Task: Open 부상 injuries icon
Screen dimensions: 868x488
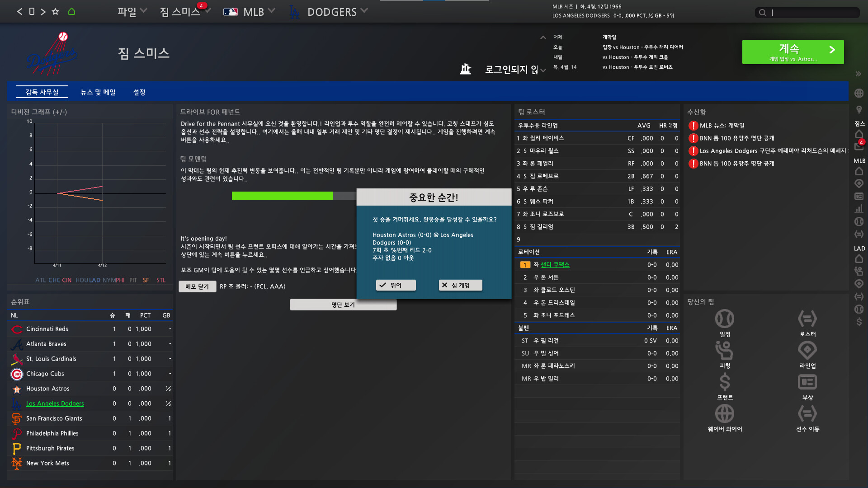Action: 807,382
